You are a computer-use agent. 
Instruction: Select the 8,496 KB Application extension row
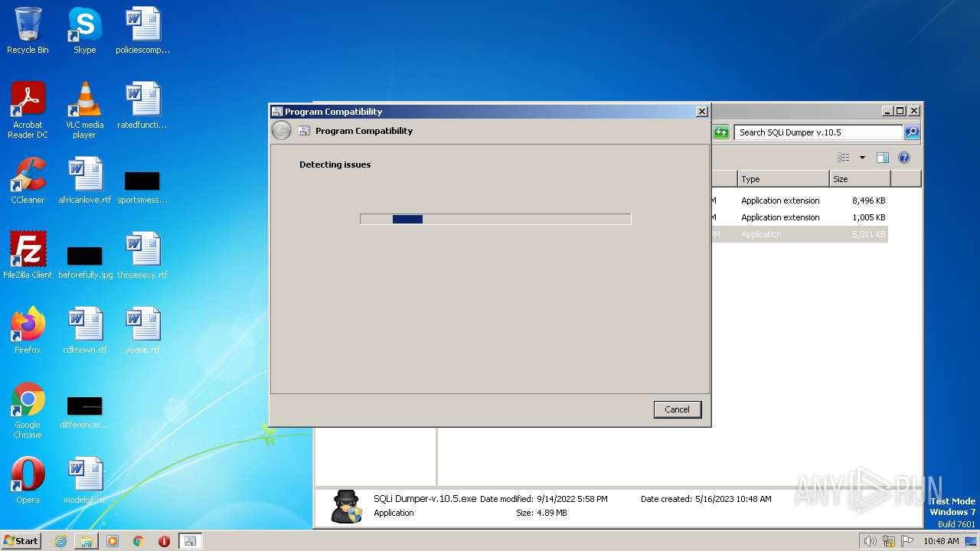pyautogui.click(x=799, y=201)
